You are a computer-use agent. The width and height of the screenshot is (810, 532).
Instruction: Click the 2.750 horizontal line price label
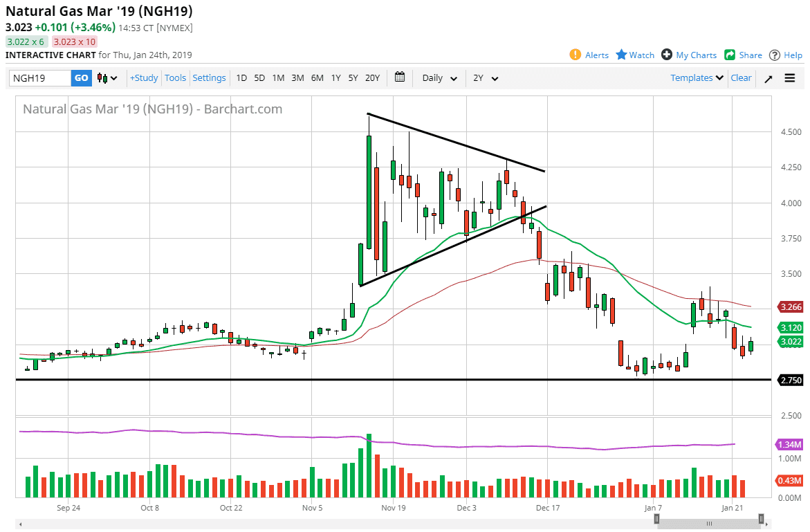[791, 380]
